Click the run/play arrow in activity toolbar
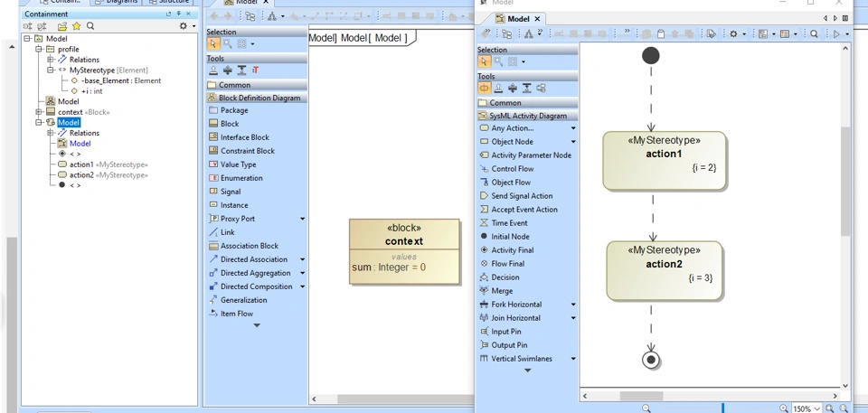The image size is (868, 413). (x=835, y=34)
